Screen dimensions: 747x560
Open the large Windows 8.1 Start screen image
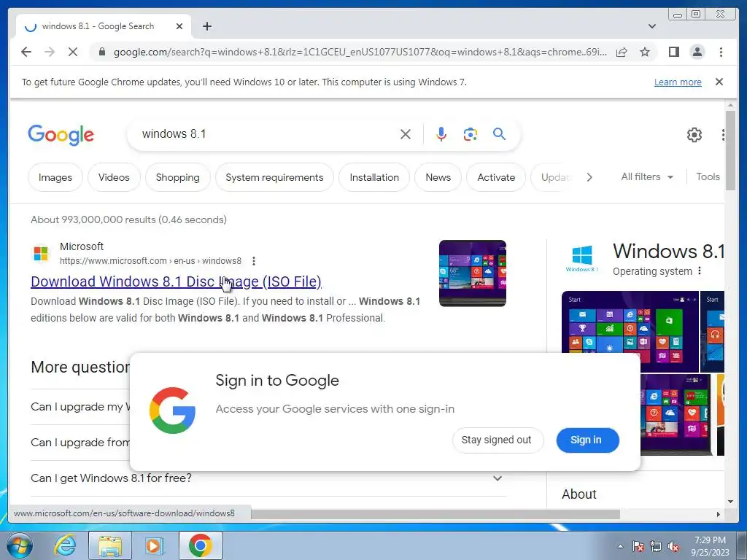(x=630, y=322)
